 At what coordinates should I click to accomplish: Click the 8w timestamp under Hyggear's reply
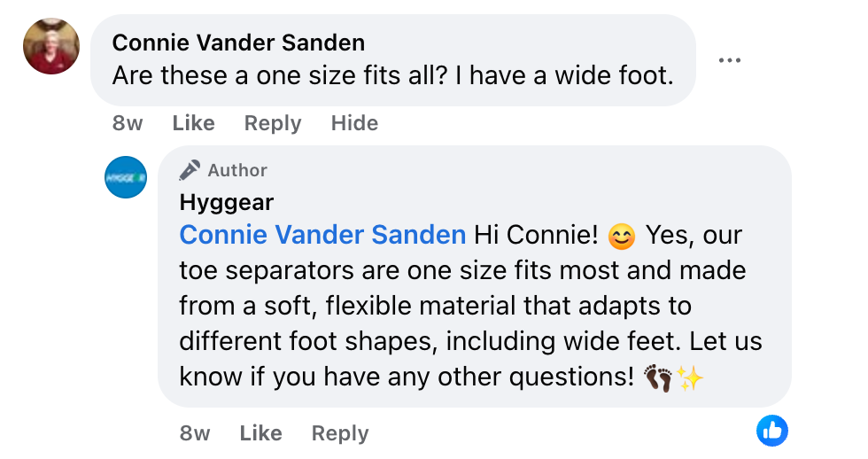tap(195, 433)
